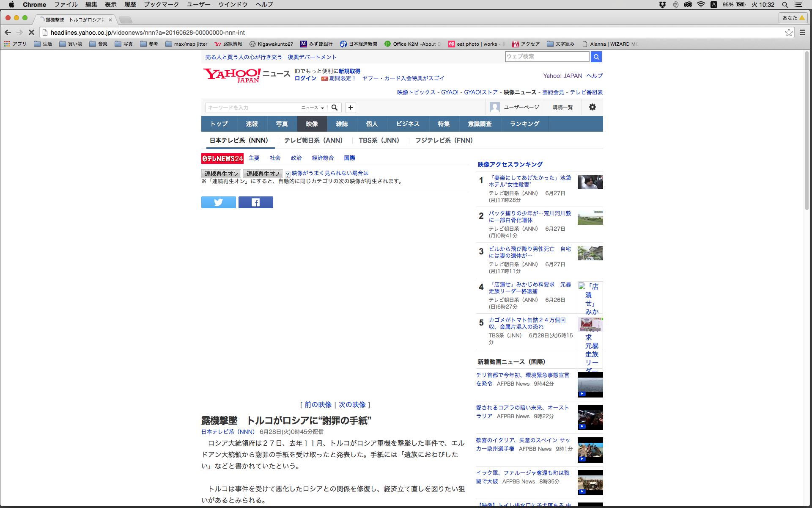Turn on 連続再生オン continuous playback

221,174
